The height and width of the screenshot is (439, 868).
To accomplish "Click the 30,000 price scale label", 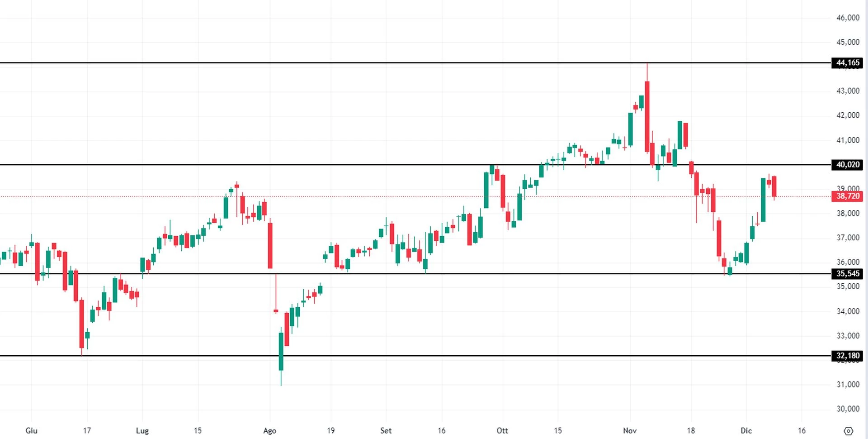I will [848, 409].
